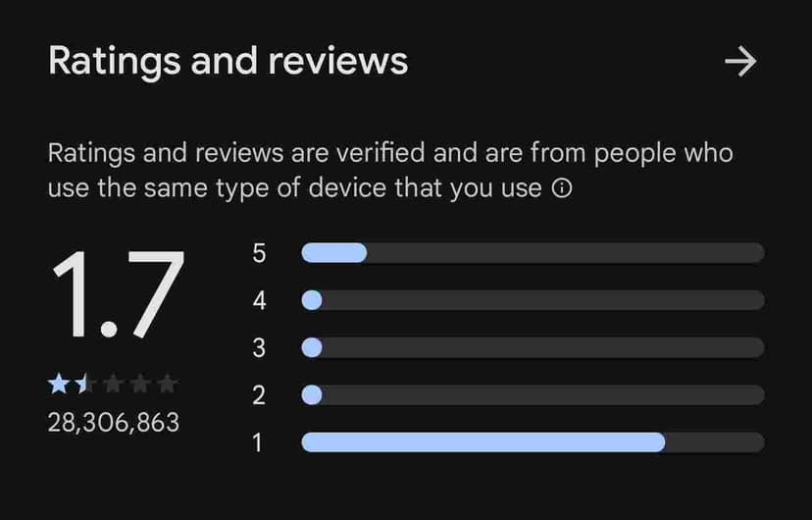Viewport: 812px width, 520px height.
Task: Click the number 1 bar label
Action: pyautogui.click(x=258, y=442)
